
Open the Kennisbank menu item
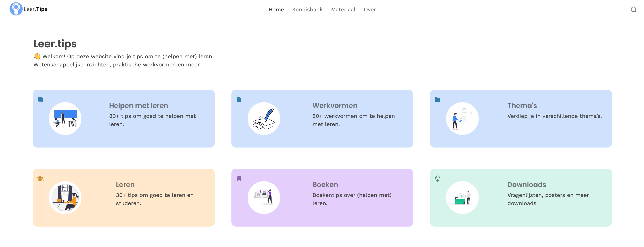[307, 10]
